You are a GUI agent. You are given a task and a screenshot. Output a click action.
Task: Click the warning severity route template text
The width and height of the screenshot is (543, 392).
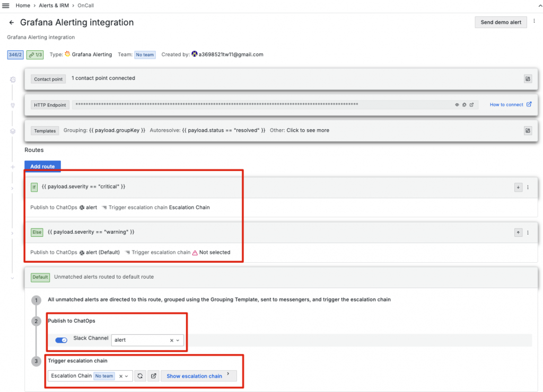[91, 232]
